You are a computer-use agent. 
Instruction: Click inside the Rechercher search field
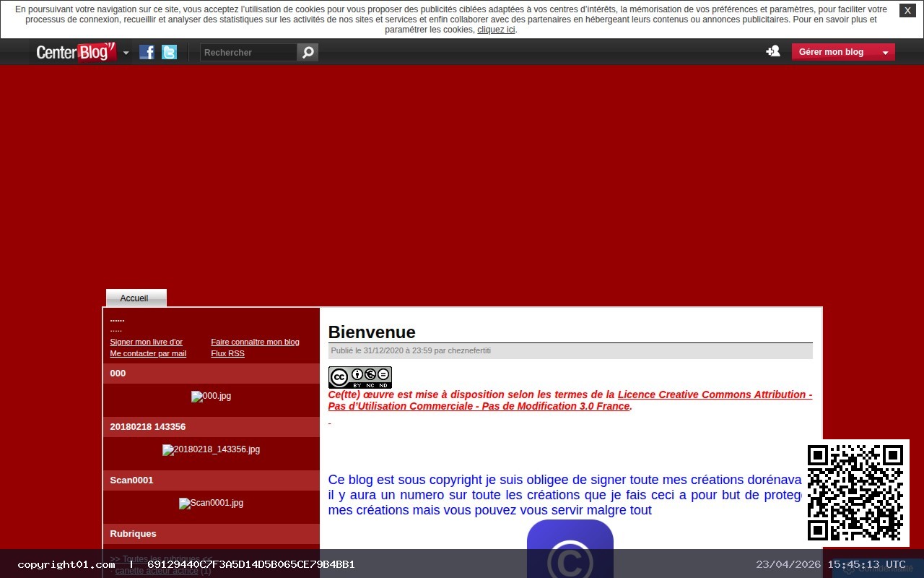pyautogui.click(x=245, y=51)
